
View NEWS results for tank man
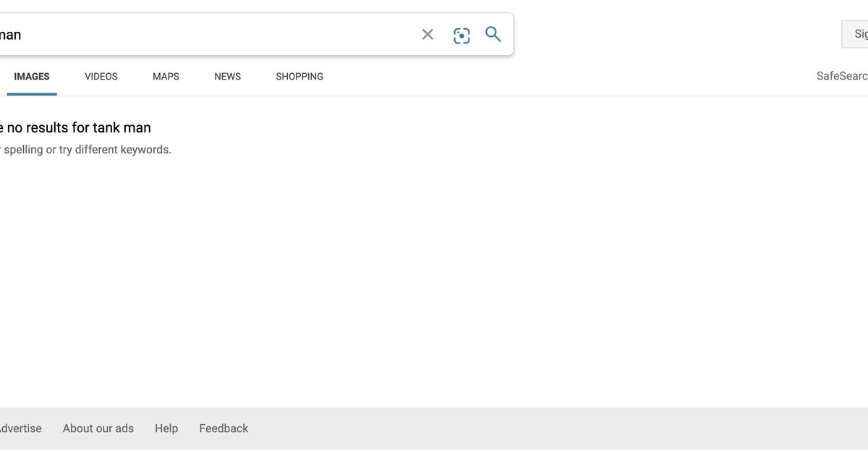(x=227, y=76)
